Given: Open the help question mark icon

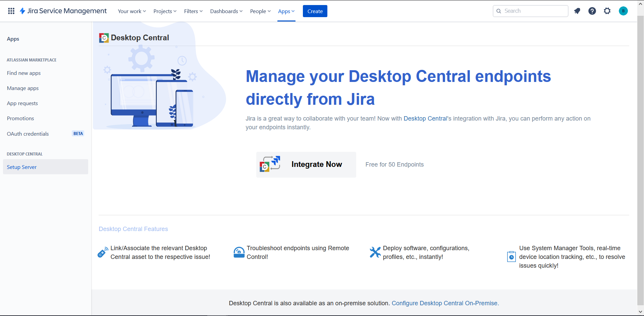Looking at the screenshot, I should pos(592,11).
